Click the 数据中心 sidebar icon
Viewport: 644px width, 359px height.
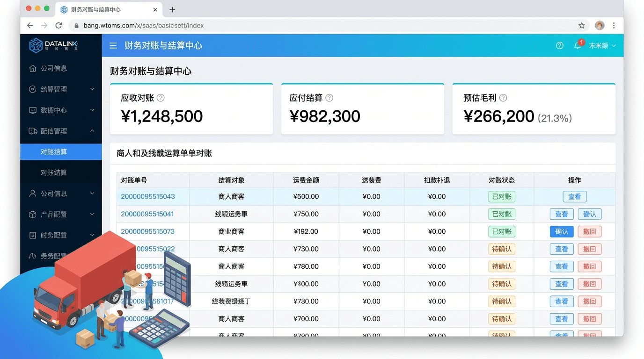point(33,110)
